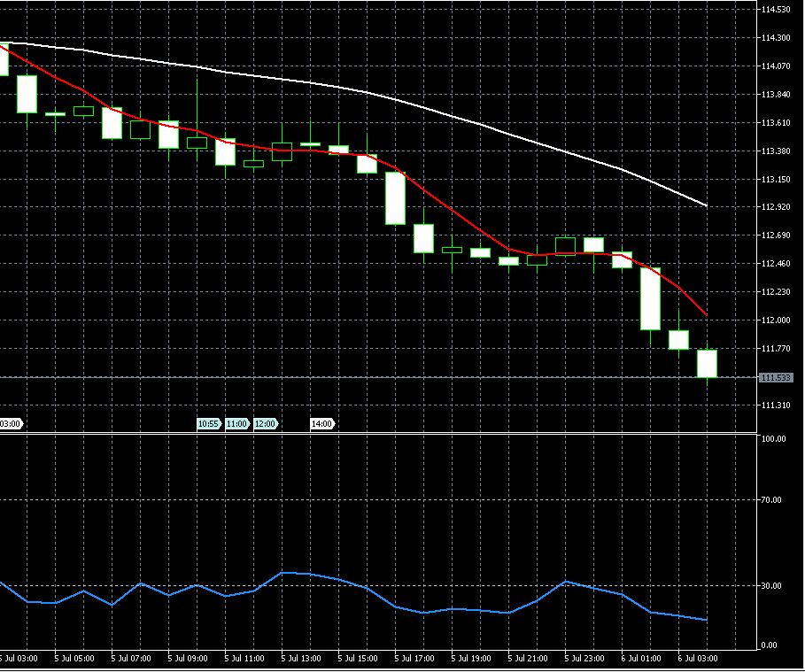Screen dimensions: 805x672
Task: Click the 5 Jul 11:00 time axis label
Action: pyautogui.click(x=244, y=659)
